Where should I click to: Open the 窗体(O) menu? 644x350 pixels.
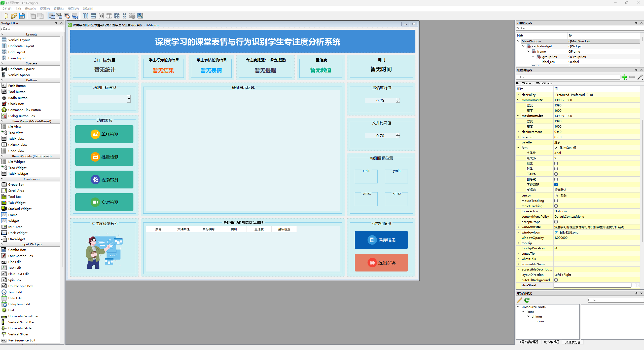click(x=30, y=9)
